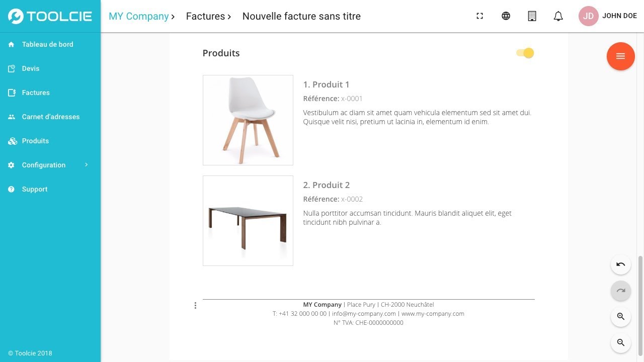The width and height of the screenshot is (644, 362).
Task: Open the JOHN DOE user menu
Action: 608,16
